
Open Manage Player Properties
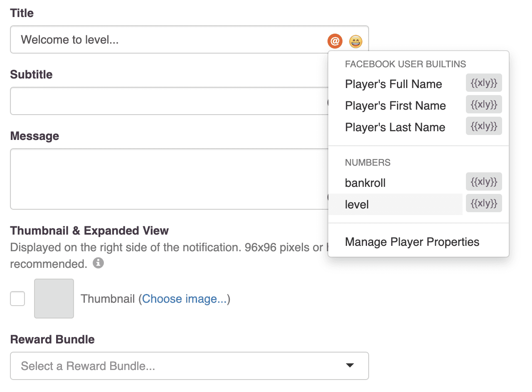412,242
